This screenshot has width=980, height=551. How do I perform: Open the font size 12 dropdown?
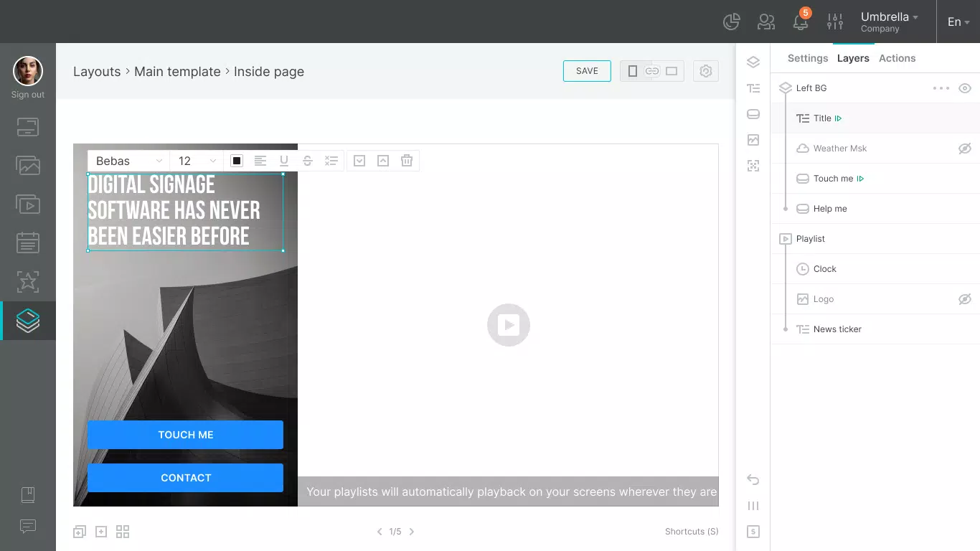197,161
